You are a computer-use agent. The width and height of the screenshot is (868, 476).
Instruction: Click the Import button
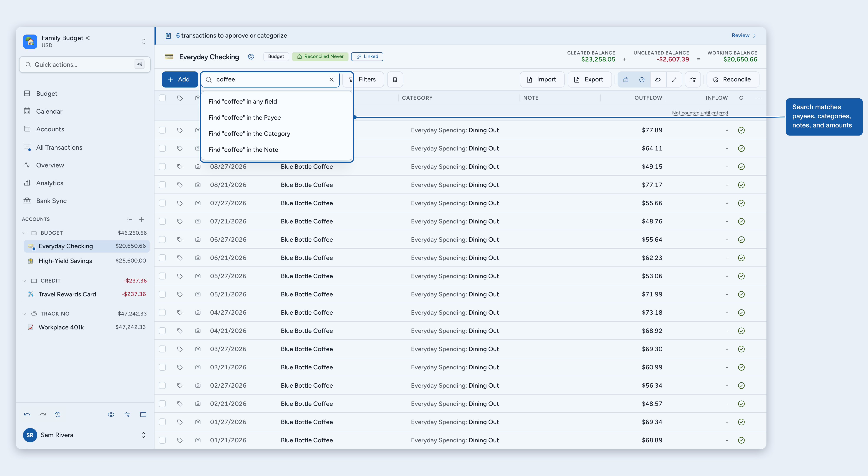point(542,79)
